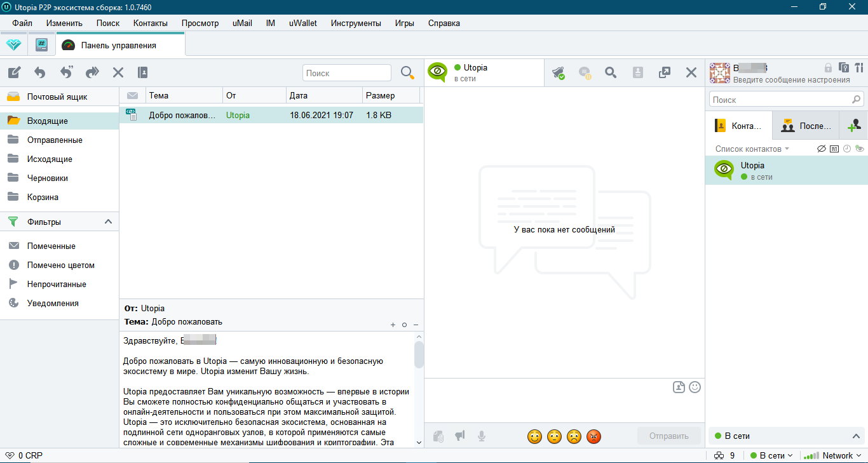The width and height of the screenshot is (868, 463).
Task: Lock the profile with padlock icon
Action: [828, 67]
